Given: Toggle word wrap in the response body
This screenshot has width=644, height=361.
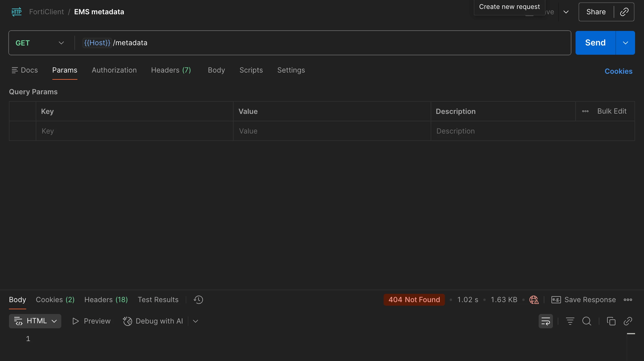Looking at the screenshot, I should click(546, 321).
